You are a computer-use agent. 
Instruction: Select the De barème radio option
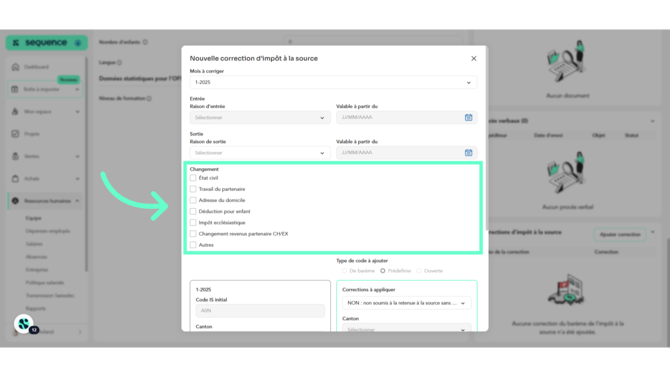344,271
